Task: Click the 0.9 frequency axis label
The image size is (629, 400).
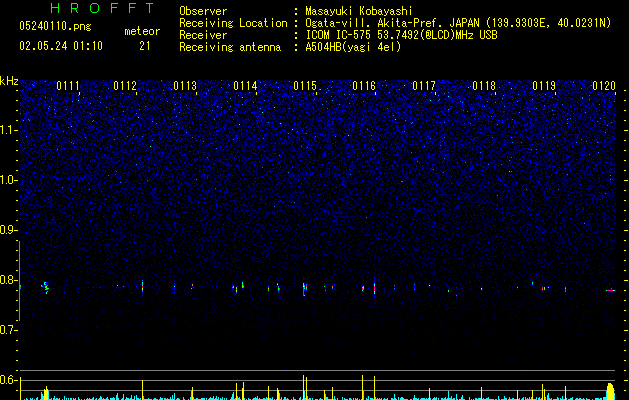Action: coord(9,230)
